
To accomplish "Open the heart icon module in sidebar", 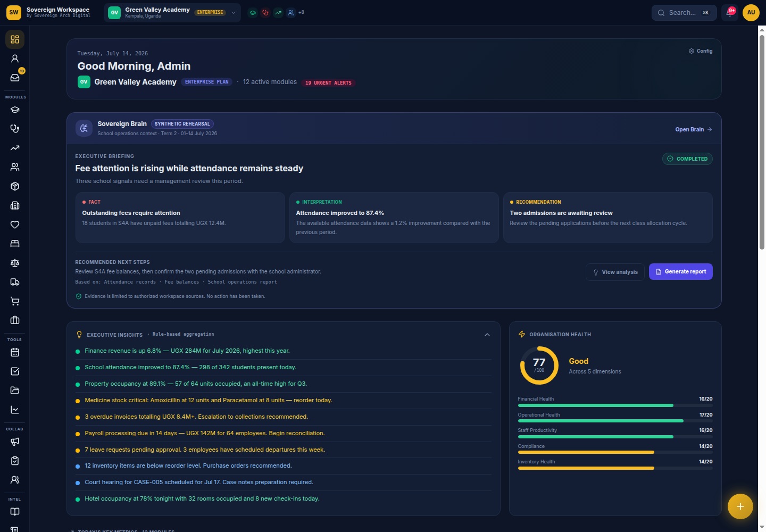I will (x=15, y=225).
